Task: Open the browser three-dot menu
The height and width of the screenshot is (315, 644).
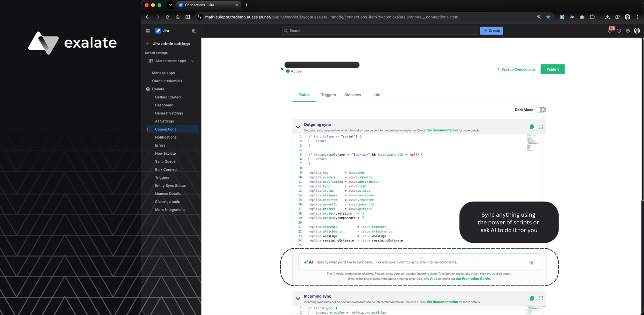Action: pyautogui.click(x=637, y=17)
